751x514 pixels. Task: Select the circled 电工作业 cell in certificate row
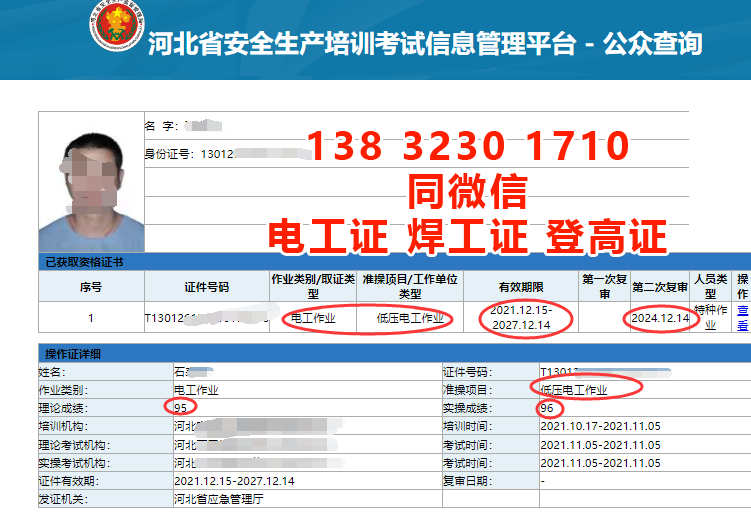tap(312, 319)
